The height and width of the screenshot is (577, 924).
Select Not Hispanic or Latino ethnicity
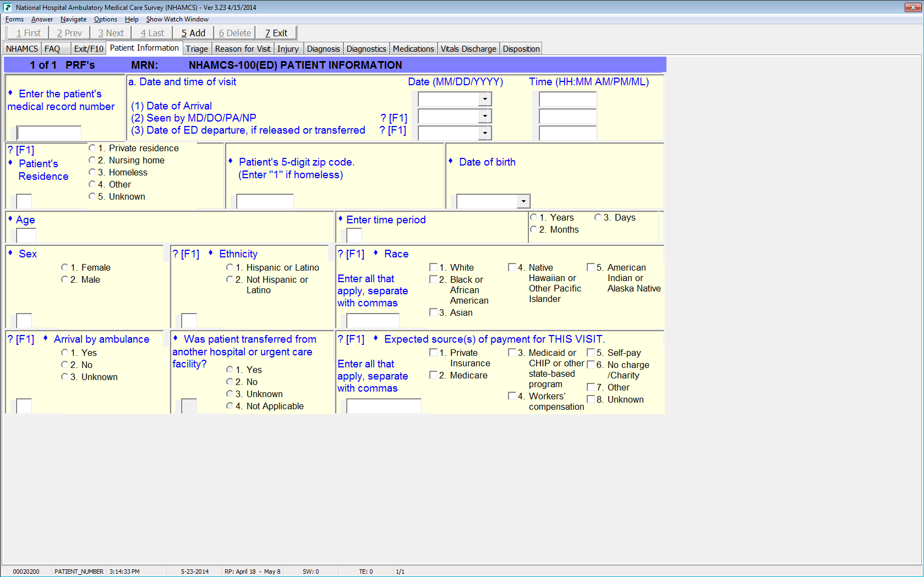229,279
